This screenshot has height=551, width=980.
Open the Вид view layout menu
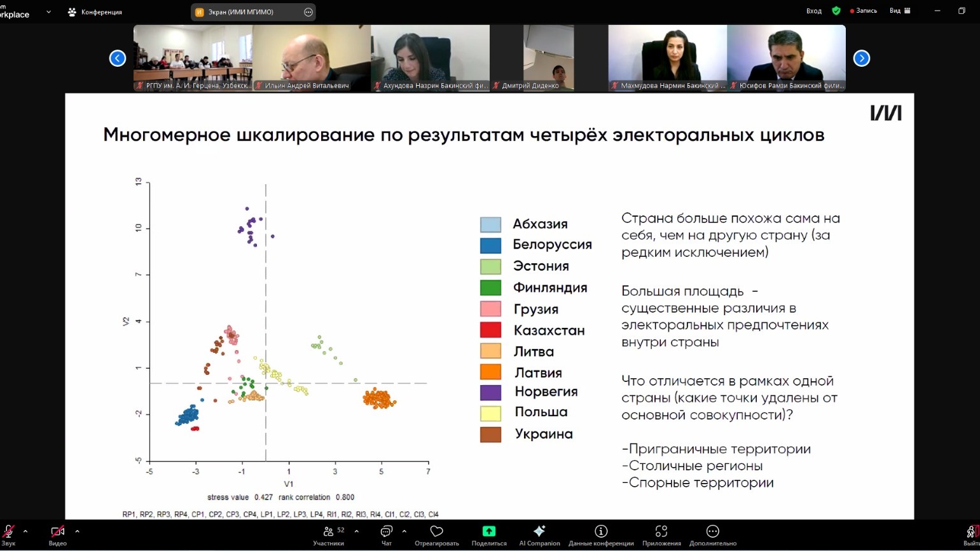click(x=900, y=11)
